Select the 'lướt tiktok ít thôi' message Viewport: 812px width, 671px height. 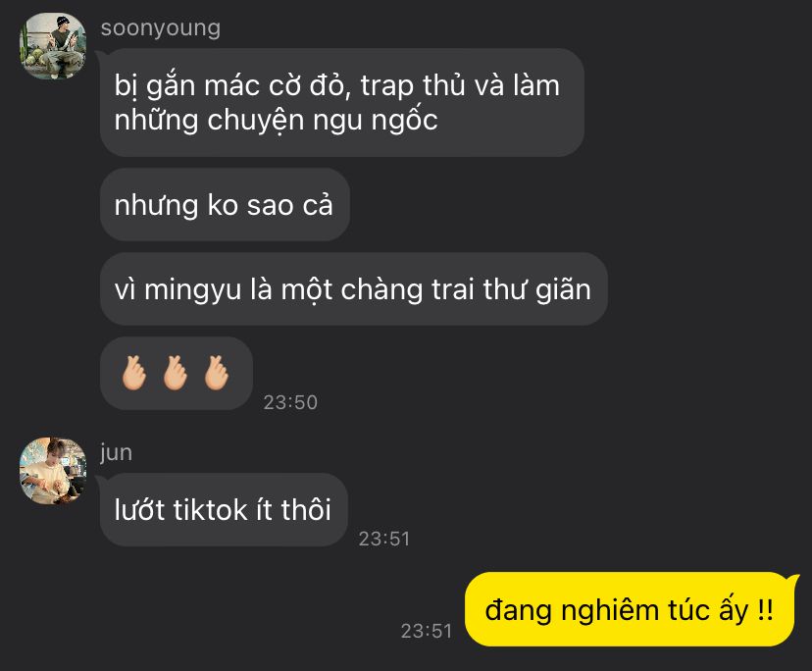224,509
